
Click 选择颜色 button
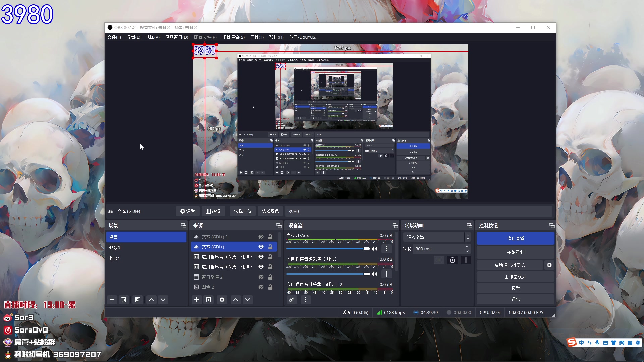(x=270, y=211)
